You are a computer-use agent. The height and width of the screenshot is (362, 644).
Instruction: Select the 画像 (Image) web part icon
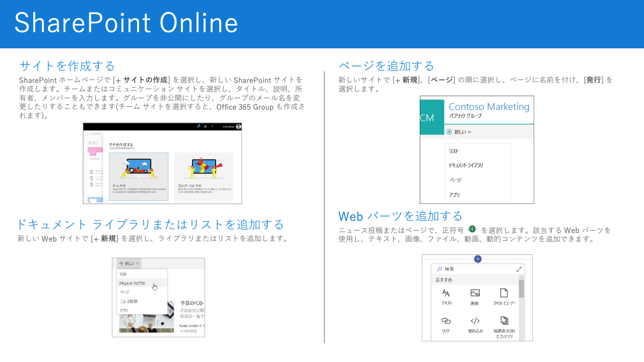coord(475,293)
